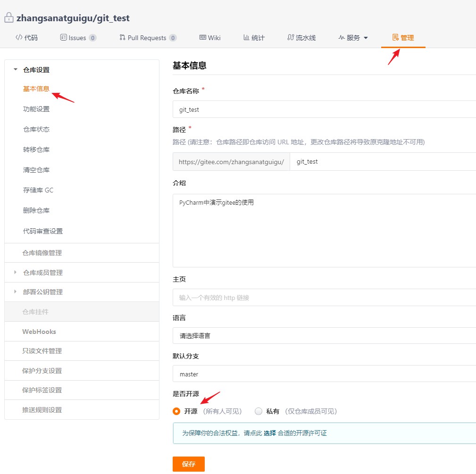Collapse the 仓库设置 section arrow
Viewport: 476px width, 474px height.
(x=16, y=69)
